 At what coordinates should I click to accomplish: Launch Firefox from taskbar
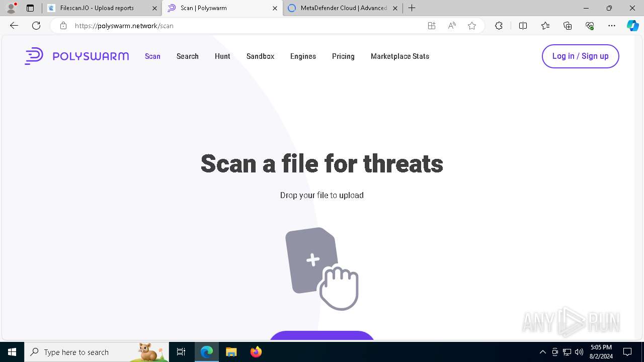(x=256, y=352)
